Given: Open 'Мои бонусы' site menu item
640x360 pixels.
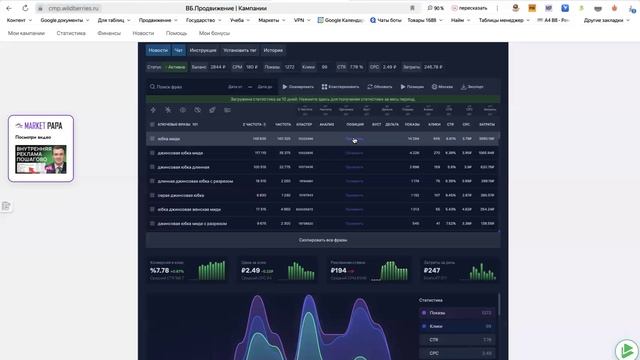Looking at the screenshot, I should (x=214, y=33).
